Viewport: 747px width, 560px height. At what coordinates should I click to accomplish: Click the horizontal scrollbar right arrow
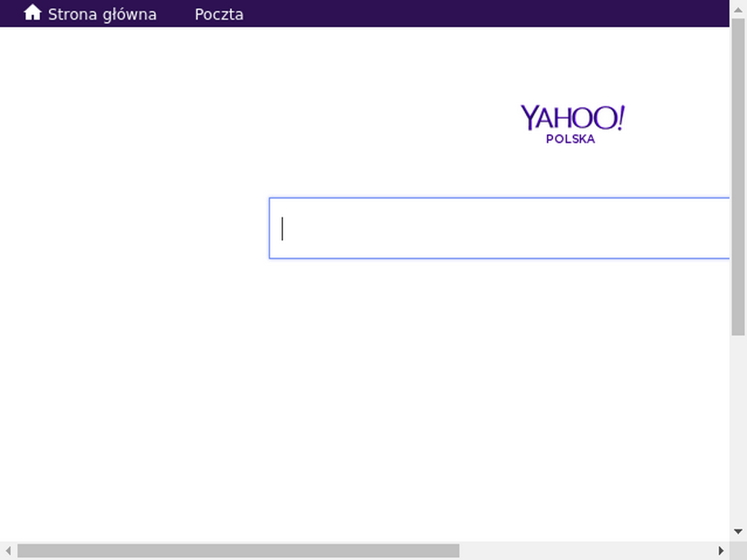click(x=721, y=551)
